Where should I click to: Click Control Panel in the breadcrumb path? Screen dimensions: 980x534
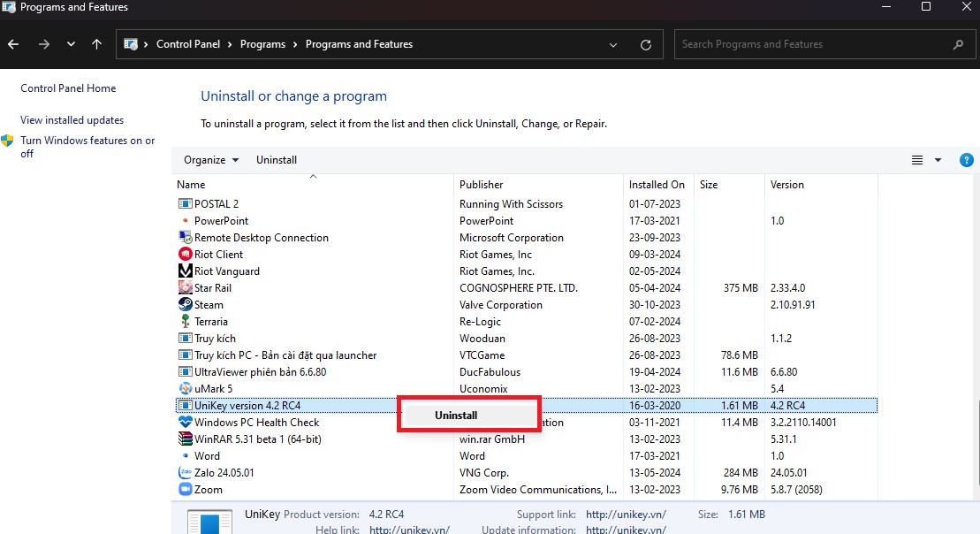(x=188, y=44)
